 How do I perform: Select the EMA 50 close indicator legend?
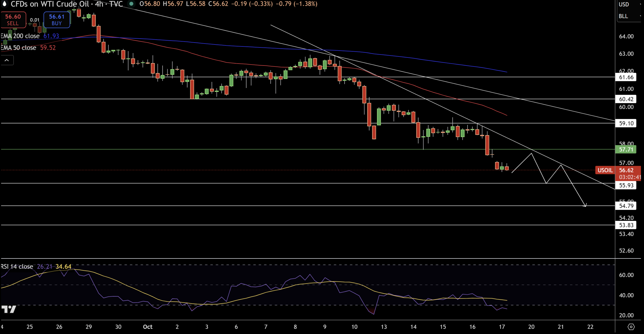[x=19, y=48]
